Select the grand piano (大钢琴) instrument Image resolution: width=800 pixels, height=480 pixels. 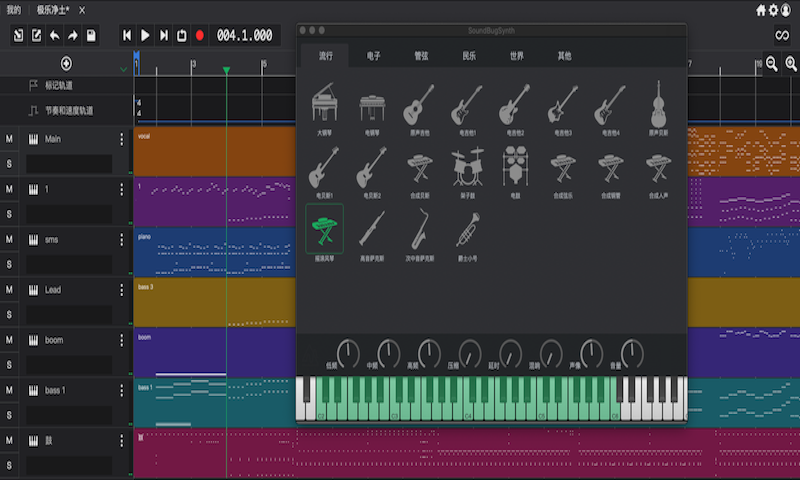tap(324, 105)
